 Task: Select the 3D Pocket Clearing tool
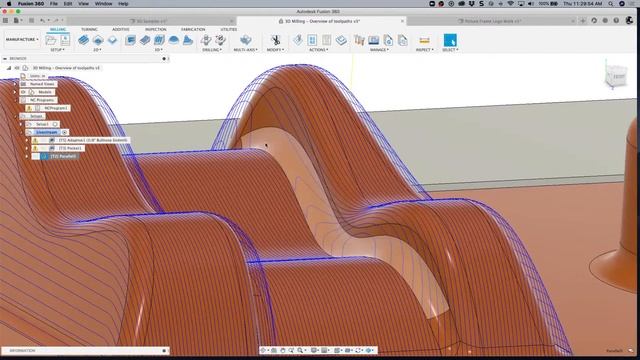coord(145,40)
